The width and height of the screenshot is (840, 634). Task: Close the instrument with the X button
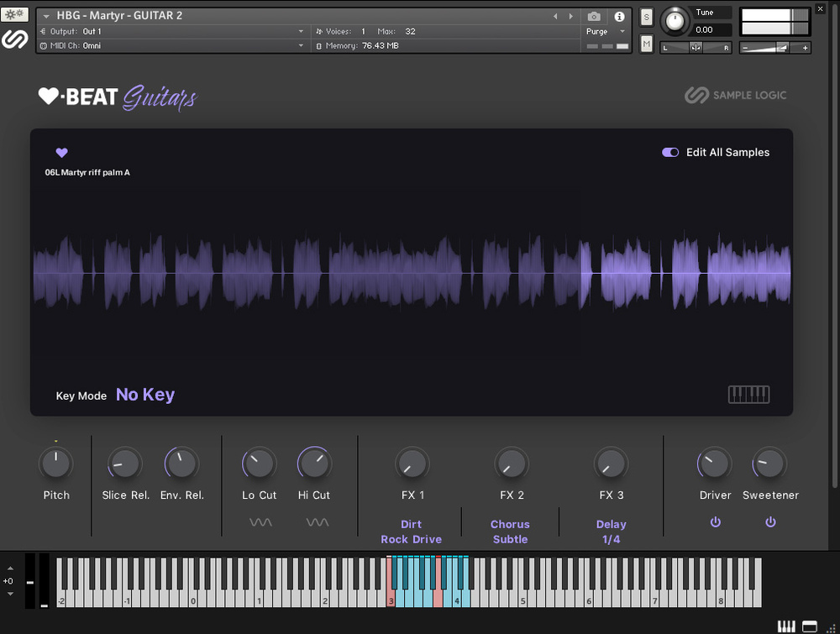pos(820,8)
